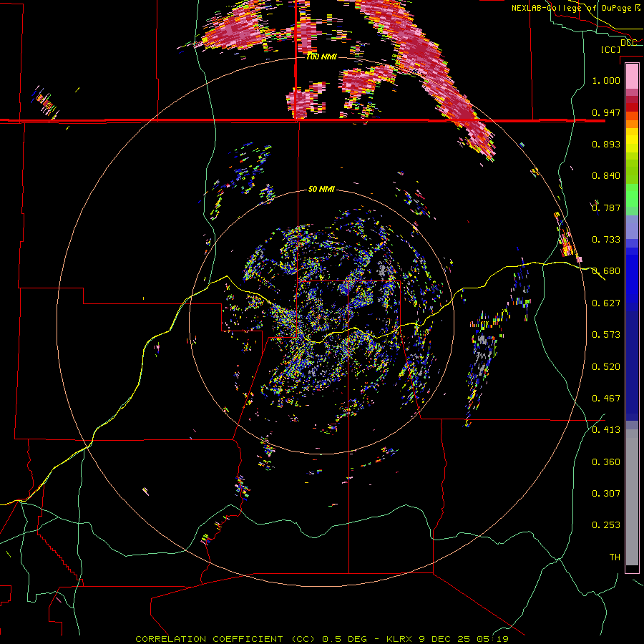This screenshot has width=644, height=644.
Task: Click the 0.360 legend value
Action: [606, 462]
